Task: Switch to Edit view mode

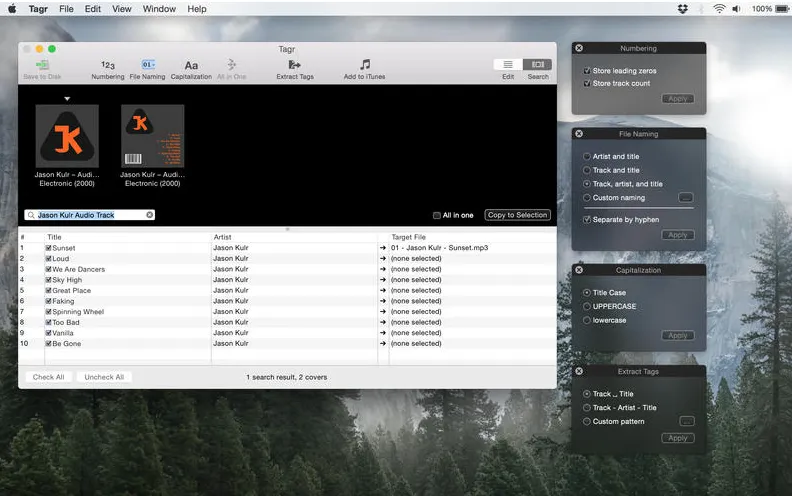Action: pos(508,64)
